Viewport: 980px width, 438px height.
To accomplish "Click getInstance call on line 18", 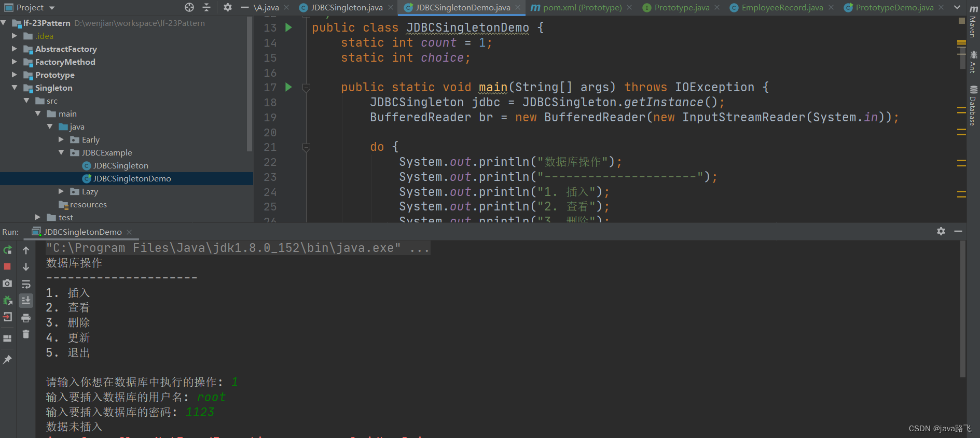I will tap(664, 102).
